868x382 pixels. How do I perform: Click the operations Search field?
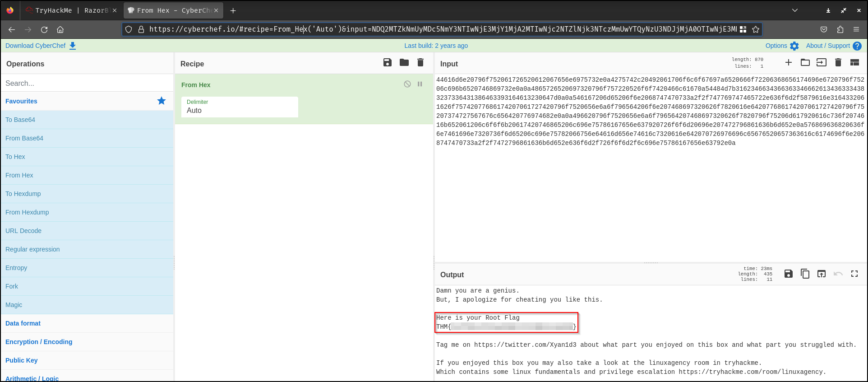coord(87,83)
